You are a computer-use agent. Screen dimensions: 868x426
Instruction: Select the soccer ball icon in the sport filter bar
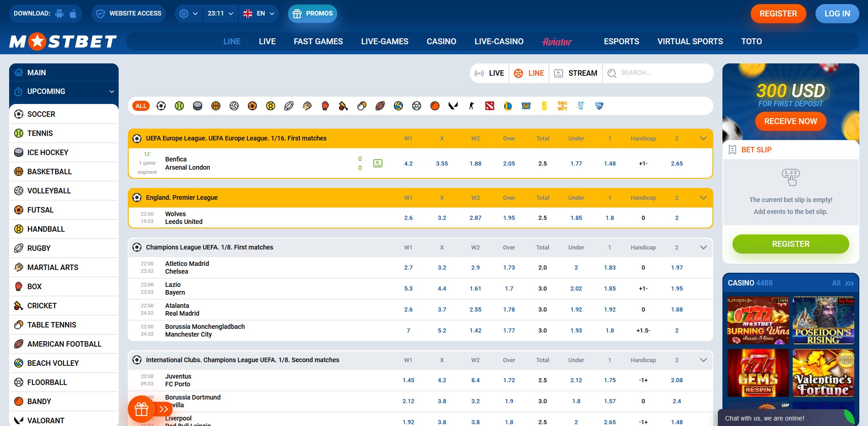(x=161, y=106)
